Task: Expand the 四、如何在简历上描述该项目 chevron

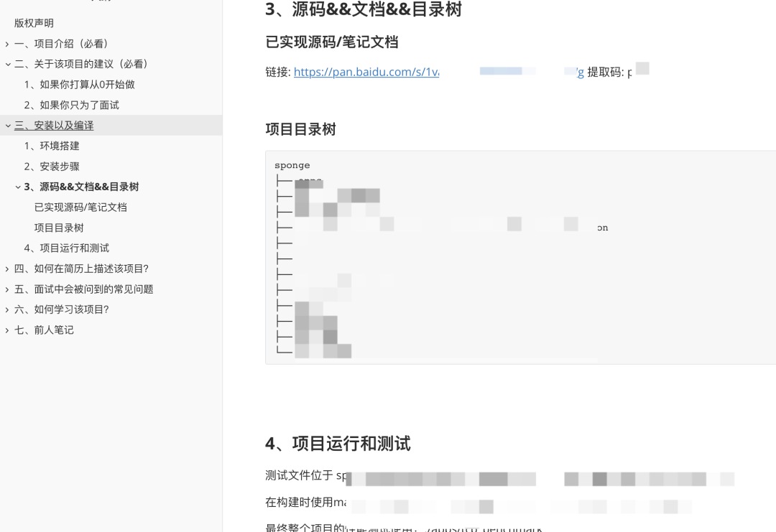Action: [x=7, y=269]
